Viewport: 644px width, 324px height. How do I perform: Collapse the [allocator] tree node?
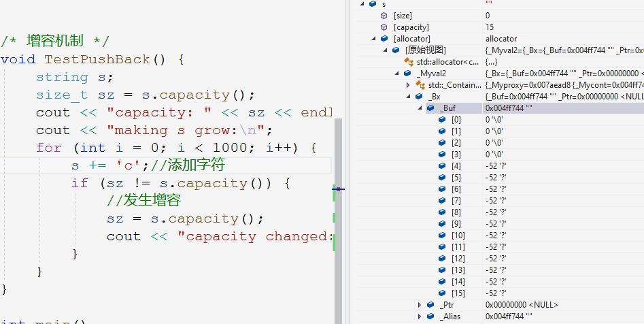click(x=375, y=39)
